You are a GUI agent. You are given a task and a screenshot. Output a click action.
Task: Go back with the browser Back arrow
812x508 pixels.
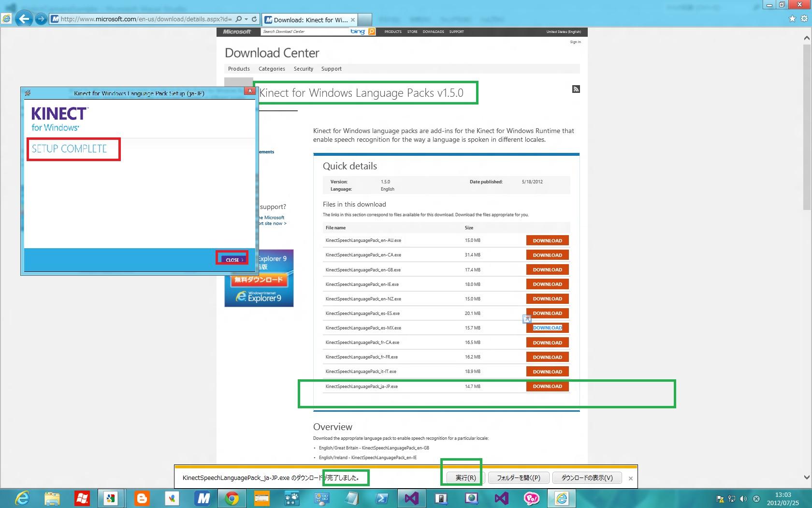coord(23,19)
